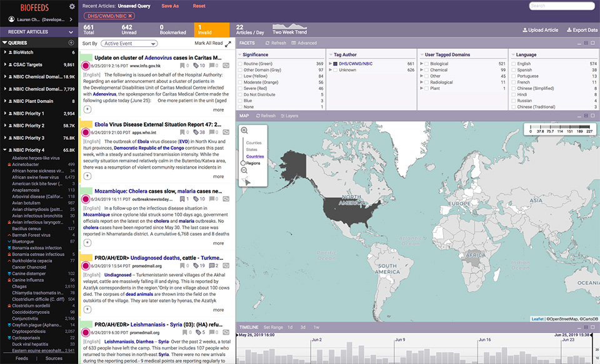Open comments on Undiagnosed deaths article

(x=212, y=266)
